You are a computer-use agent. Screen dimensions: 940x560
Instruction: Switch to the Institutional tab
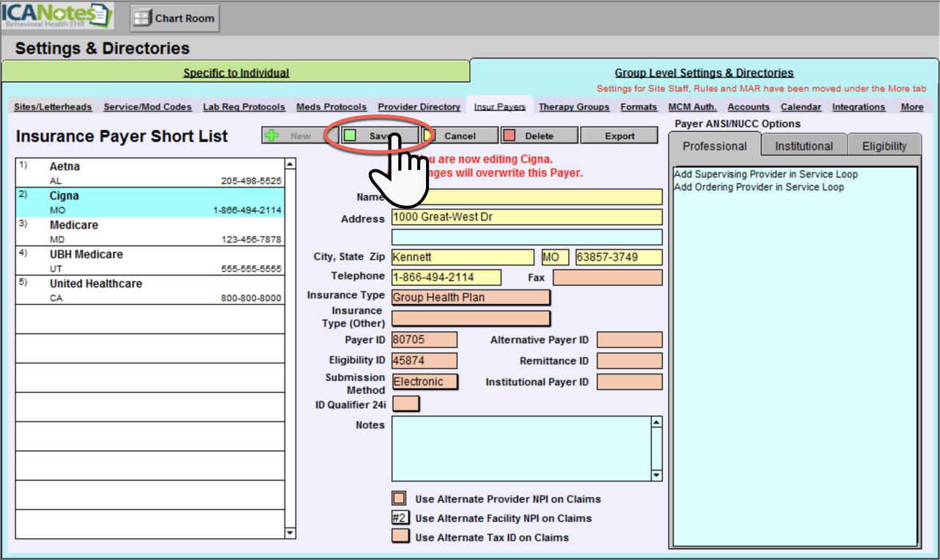(804, 146)
